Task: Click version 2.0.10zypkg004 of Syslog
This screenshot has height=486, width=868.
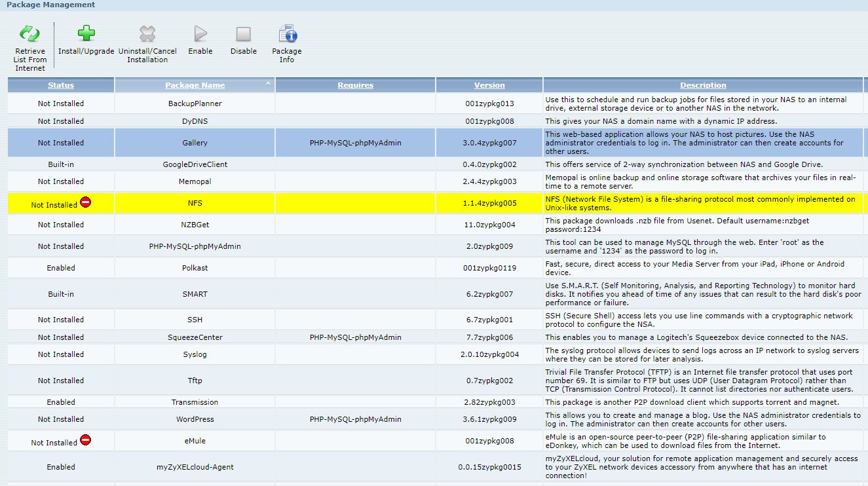Action: point(489,354)
